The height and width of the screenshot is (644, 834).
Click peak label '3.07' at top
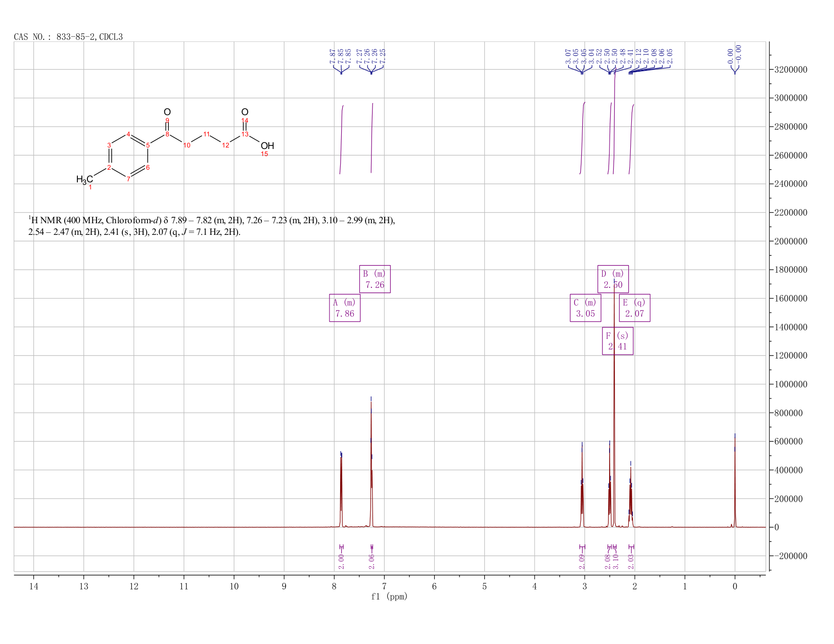[568, 57]
